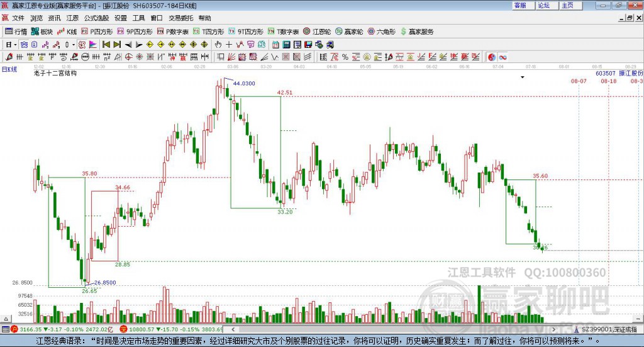Toggle the infinity loop tool
This screenshot has width=644, height=347.
click(502, 57)
